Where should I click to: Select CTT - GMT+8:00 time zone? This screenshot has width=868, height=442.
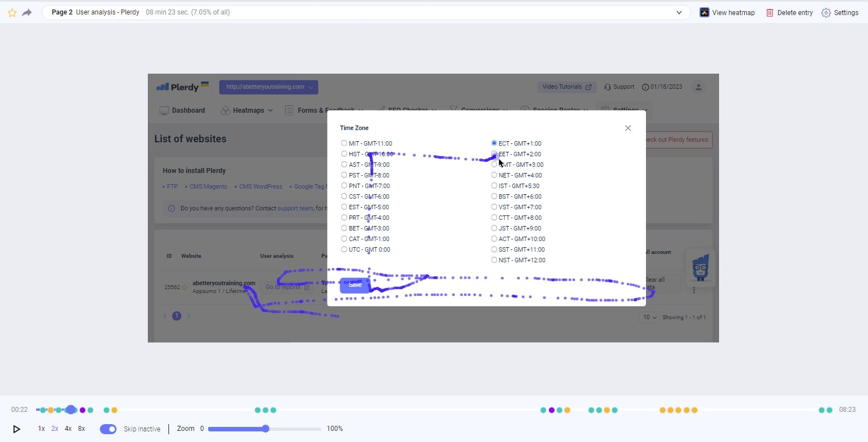pyautogui.click(x=494, y=217)
